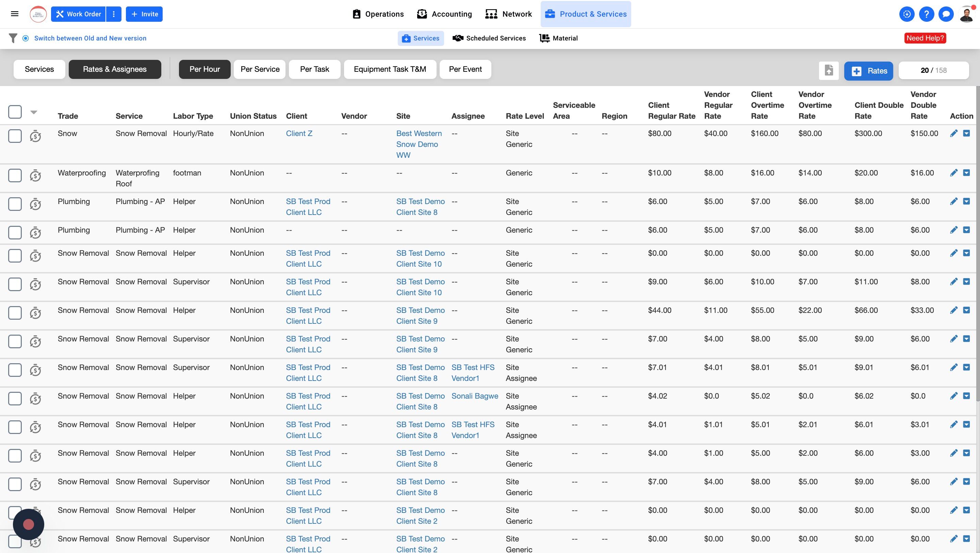Open the hamburger menu icon
This screenshot has width=980, height=553.
[x=15, y=14]
